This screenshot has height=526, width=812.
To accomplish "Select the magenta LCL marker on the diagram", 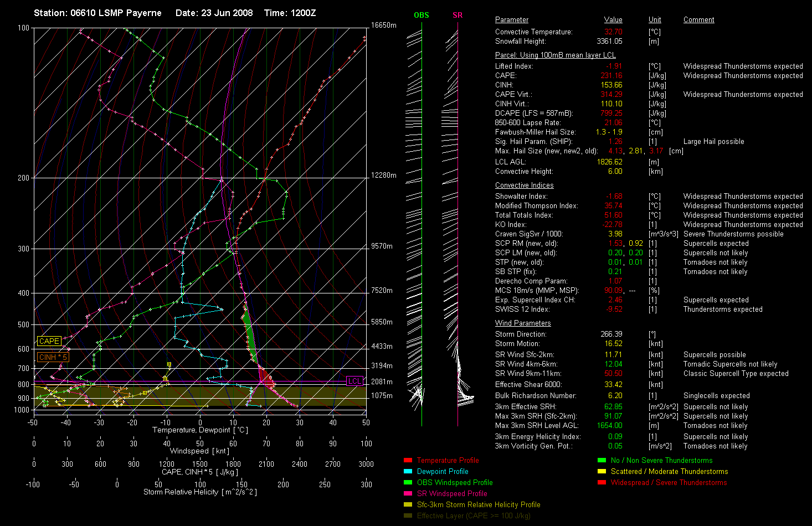I will 354,381.
